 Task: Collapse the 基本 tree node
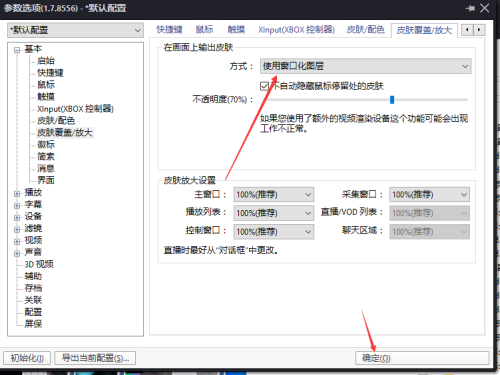coord(17,50)
